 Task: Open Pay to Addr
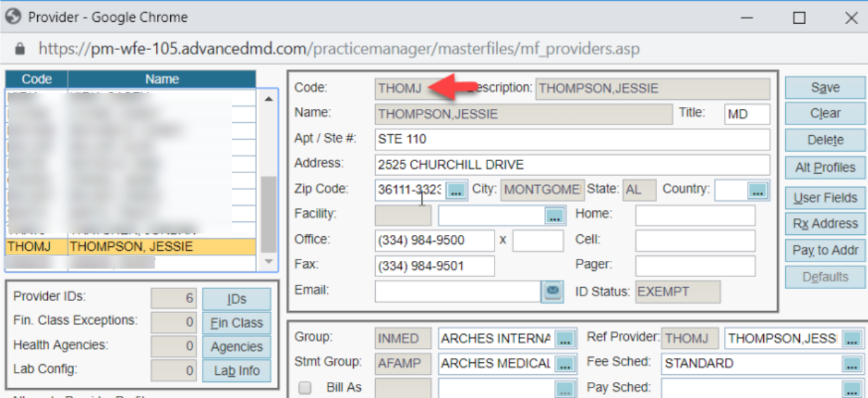pyautogui.click(x=824, y=250)
